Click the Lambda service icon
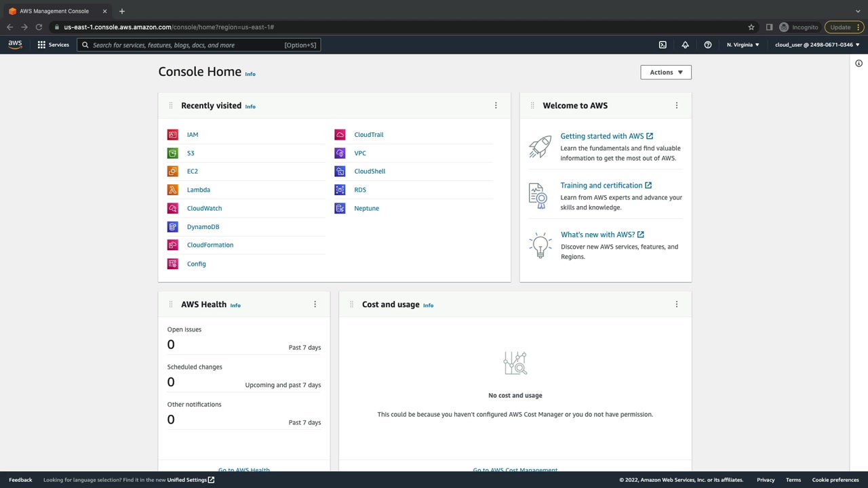Image resolution: width=868 pixels, height=488 pixels. tap(173, 190)
